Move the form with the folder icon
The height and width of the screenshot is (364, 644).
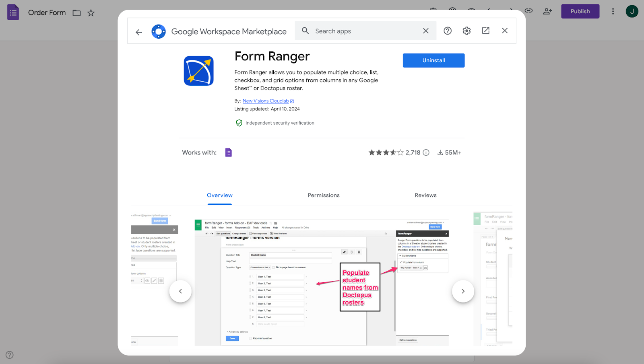point(76,13)
